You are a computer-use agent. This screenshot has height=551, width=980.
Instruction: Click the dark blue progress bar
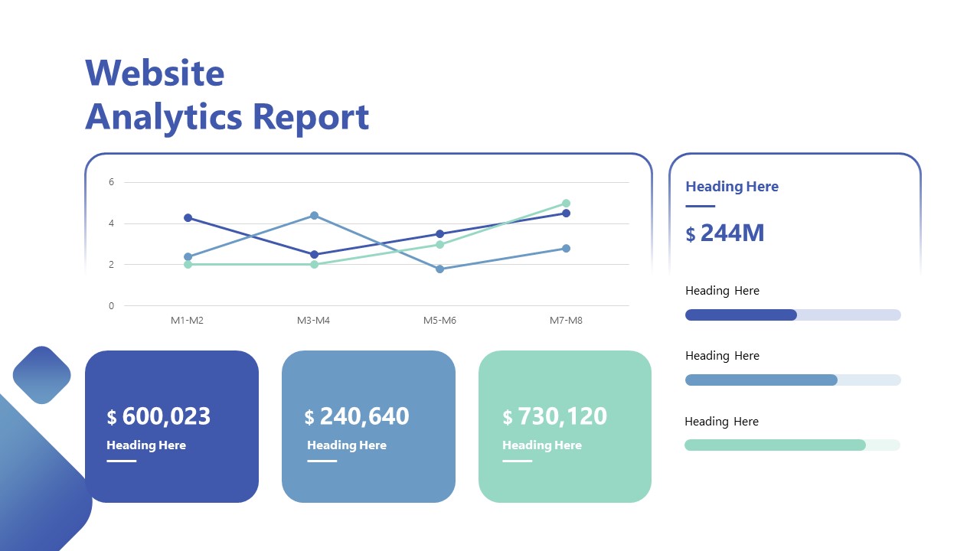pos(740,315)
